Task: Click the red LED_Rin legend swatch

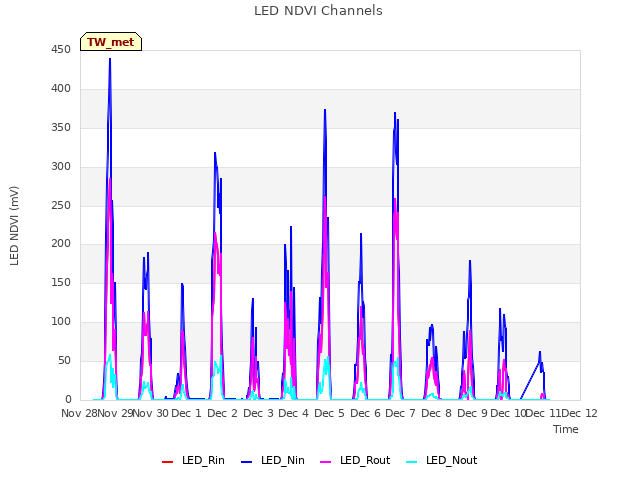Action: (167, 462)
